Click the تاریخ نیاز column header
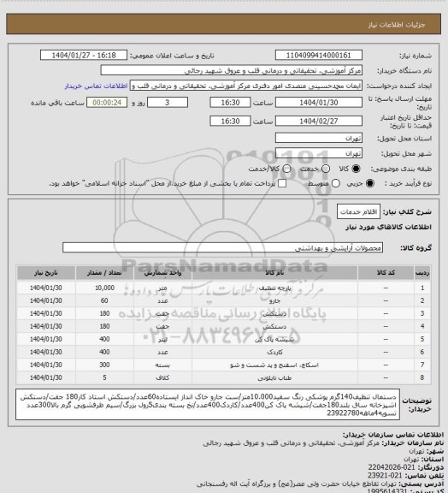 tap(46, 273)
